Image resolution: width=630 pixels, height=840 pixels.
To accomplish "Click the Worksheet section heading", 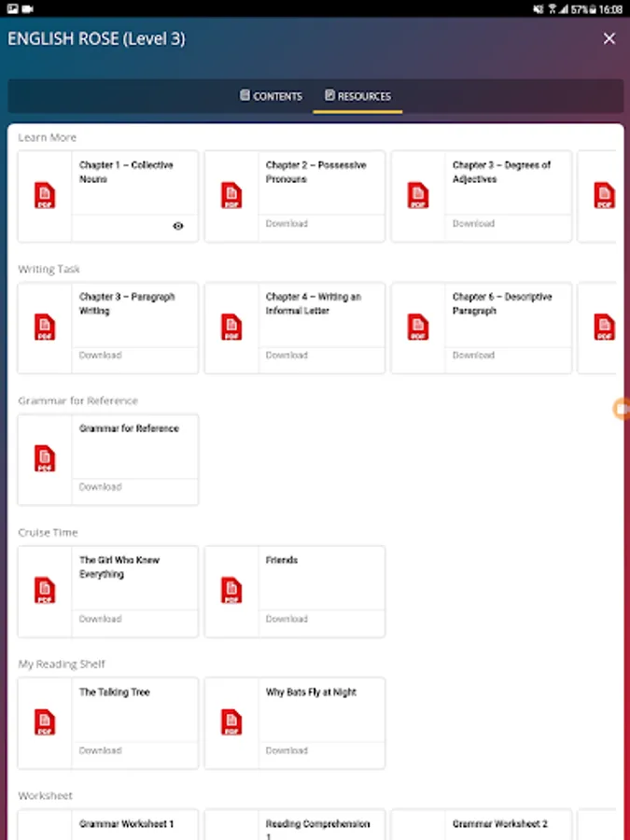I will click(46, 796).
